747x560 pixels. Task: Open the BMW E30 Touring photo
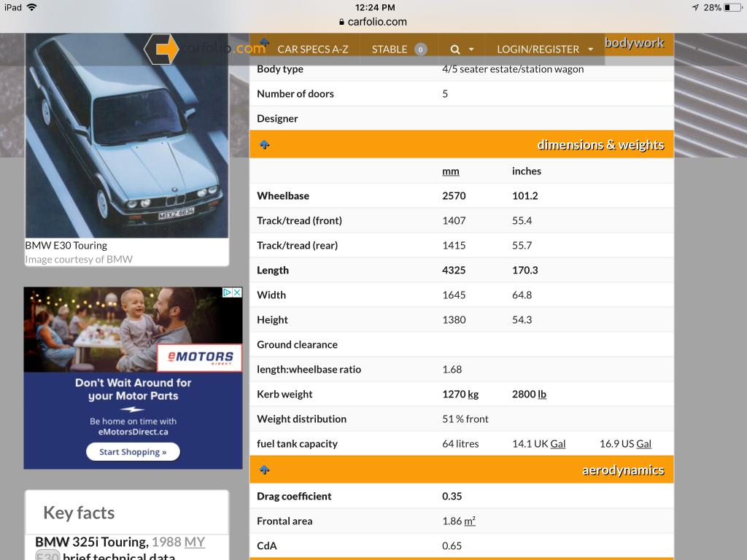point(127,135)
